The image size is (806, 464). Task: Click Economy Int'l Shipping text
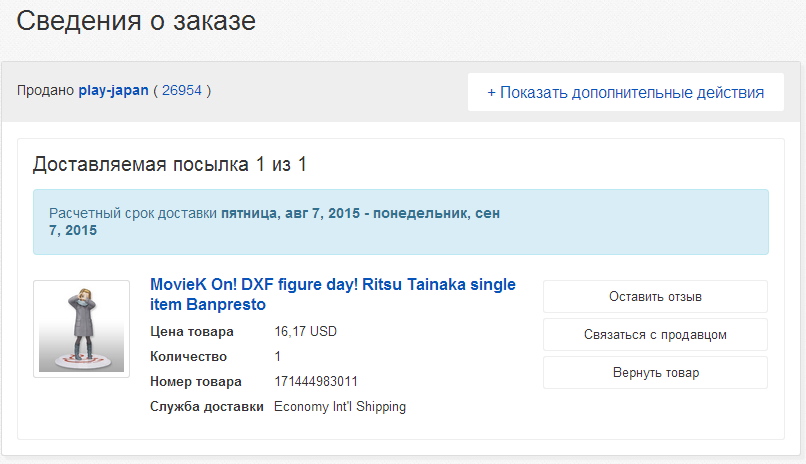(340, 407)
